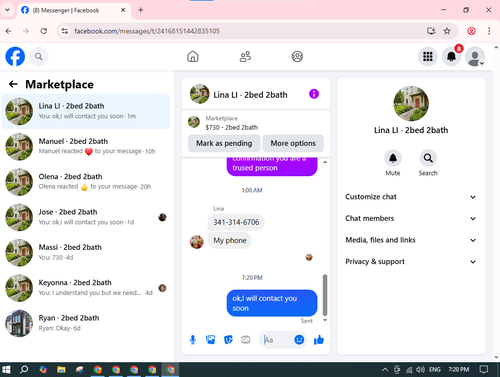Search in conversation using magnifier icon
This screenshot has width=500, height=377.
tap(428, 158)
